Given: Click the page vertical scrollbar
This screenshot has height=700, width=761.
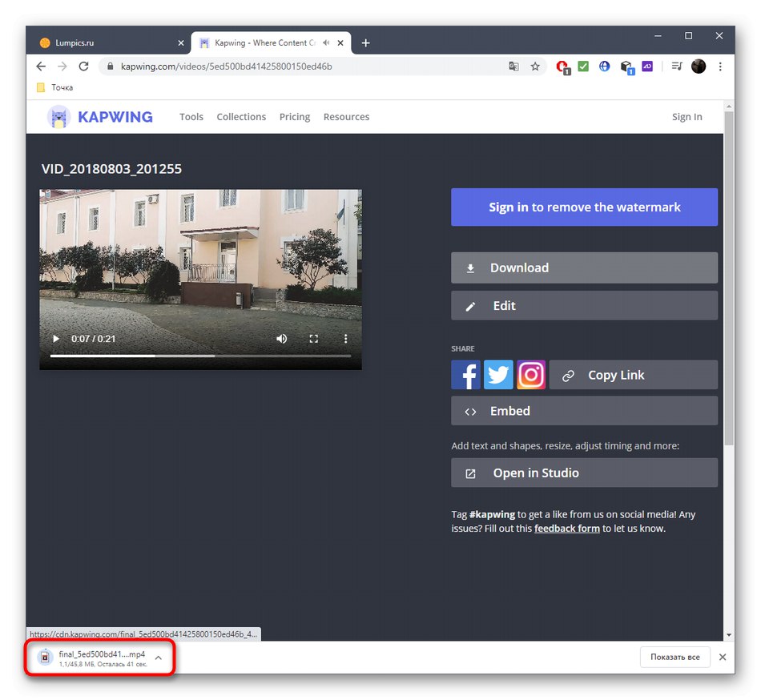Looking at the screenshot, I should (x=728, y=278).
